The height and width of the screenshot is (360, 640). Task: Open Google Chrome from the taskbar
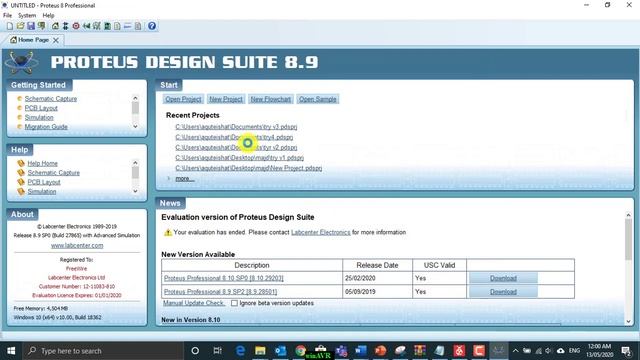[300, 351]
